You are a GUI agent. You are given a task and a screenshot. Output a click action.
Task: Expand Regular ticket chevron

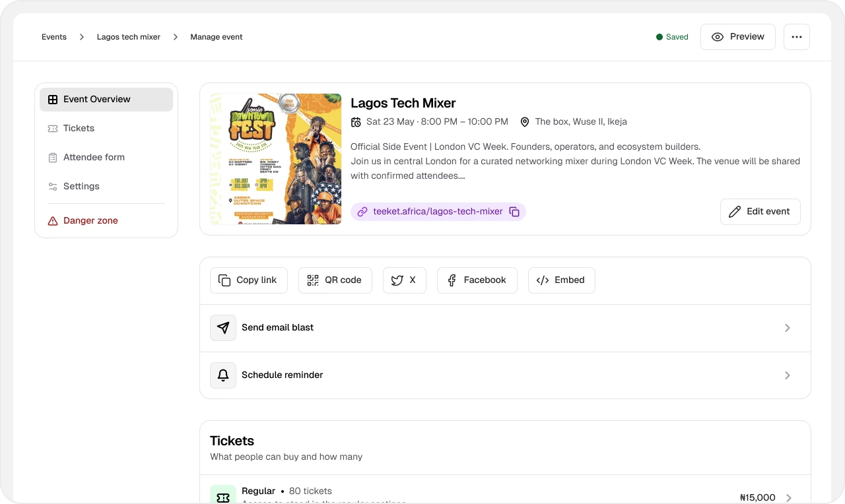click(x=788, y=498)
